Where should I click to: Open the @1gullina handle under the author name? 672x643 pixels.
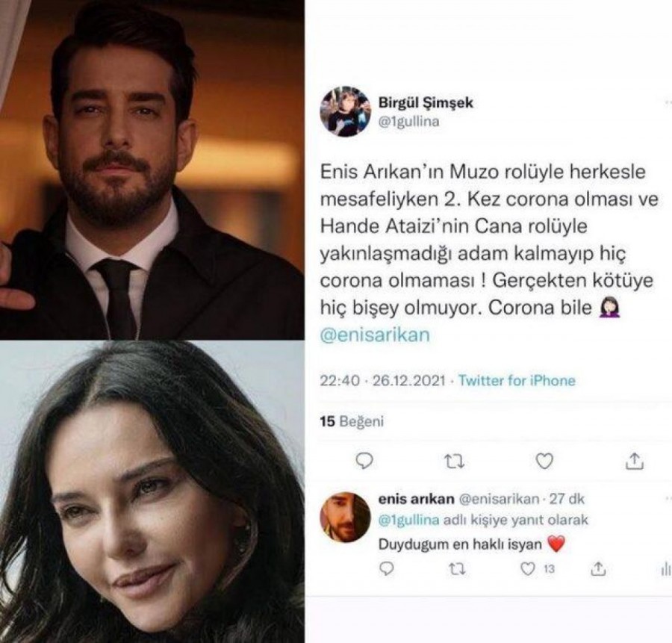tap(409, 122)
